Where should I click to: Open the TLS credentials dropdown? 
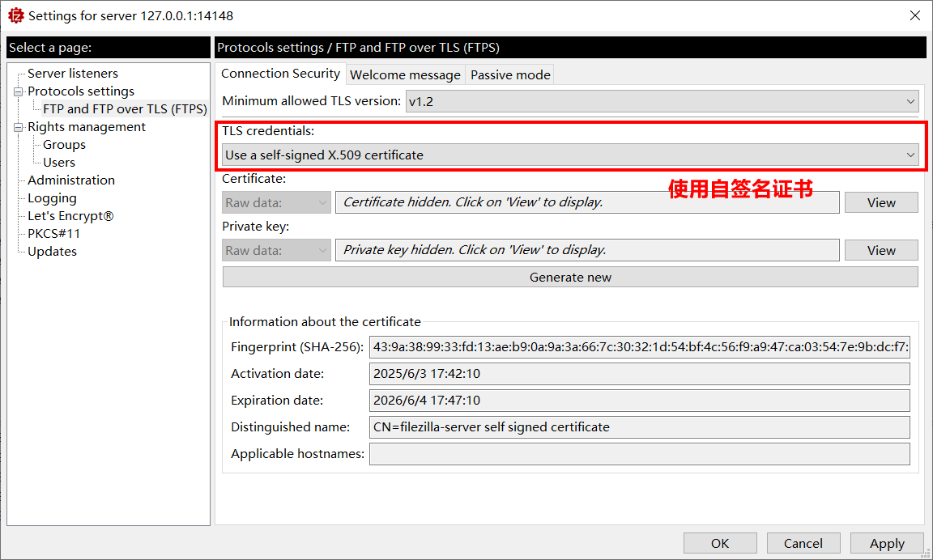pyautogui.click(x=570, y=155)
